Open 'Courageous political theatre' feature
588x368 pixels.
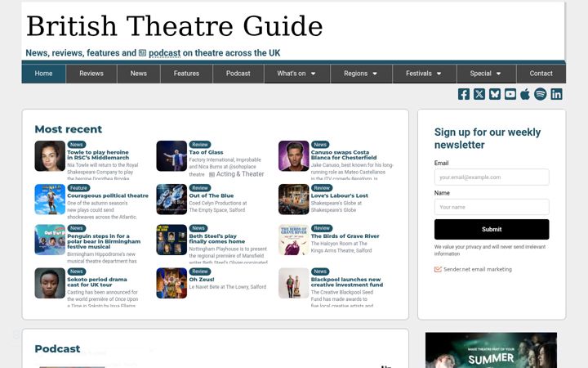coord(108,195)
